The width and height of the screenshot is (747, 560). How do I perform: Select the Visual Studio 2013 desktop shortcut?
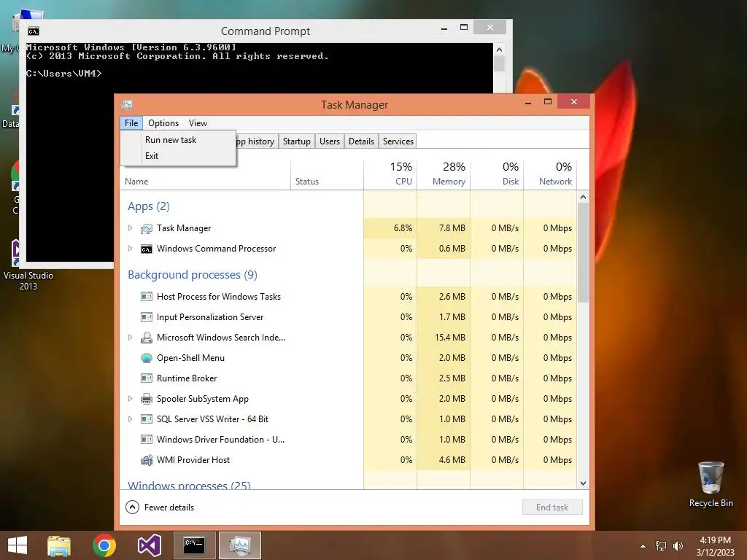click(x=28, y=265)
